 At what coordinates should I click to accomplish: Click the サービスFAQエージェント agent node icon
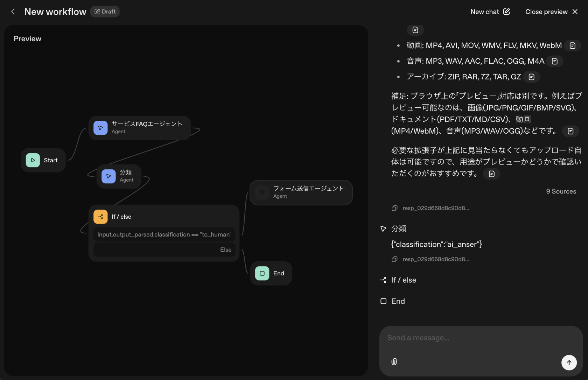(x=100, y=128)
